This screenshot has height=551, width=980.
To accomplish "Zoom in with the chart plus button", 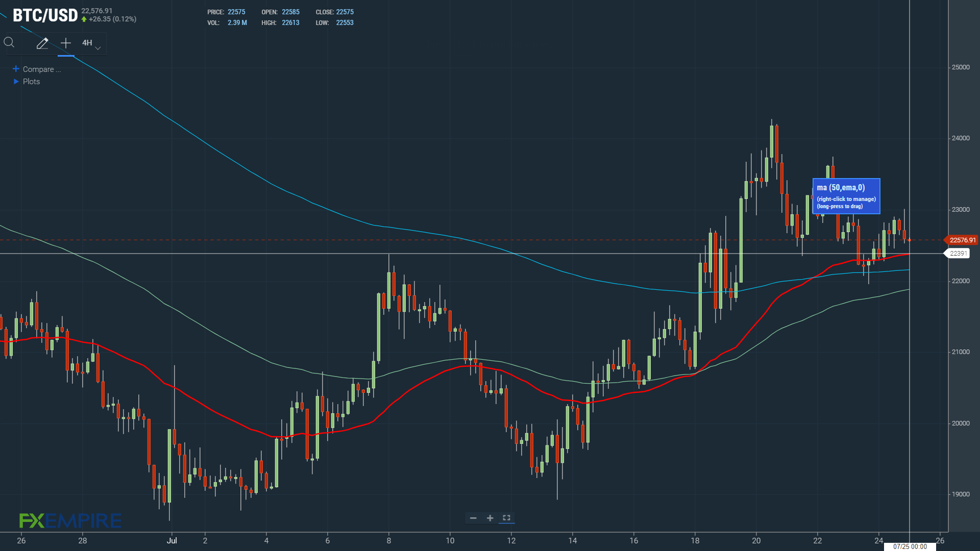I will pyautogui.click(x=490, y=518).
